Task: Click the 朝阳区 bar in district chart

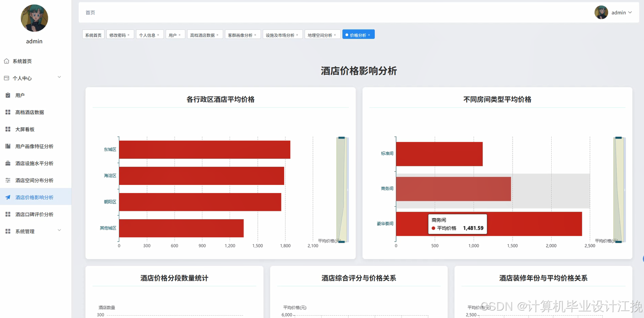Action: click(200, 202)
